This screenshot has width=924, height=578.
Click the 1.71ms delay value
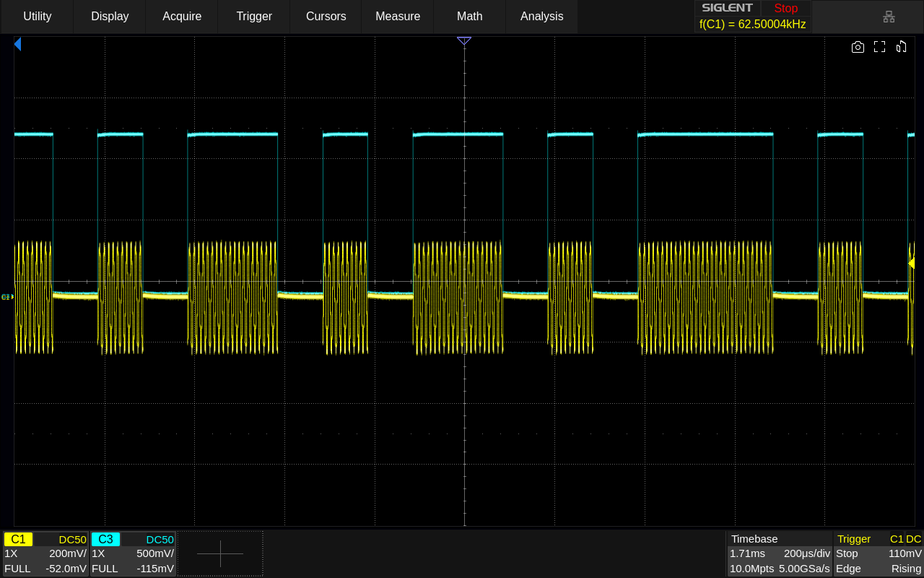pyautogui.click(x=747, y=553)
